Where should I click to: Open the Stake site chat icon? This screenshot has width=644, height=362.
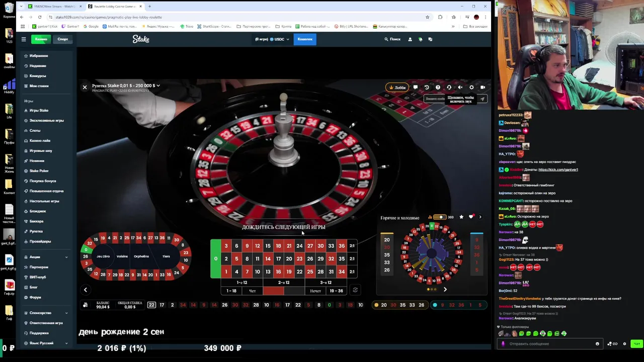(x=430, y=39)
